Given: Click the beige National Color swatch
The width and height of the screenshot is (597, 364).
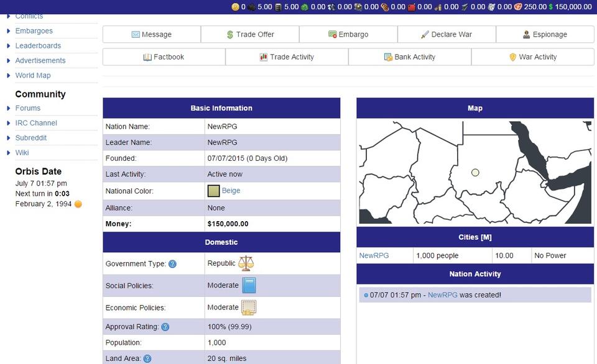Looking at the screenshot, I should coord(213,191).
